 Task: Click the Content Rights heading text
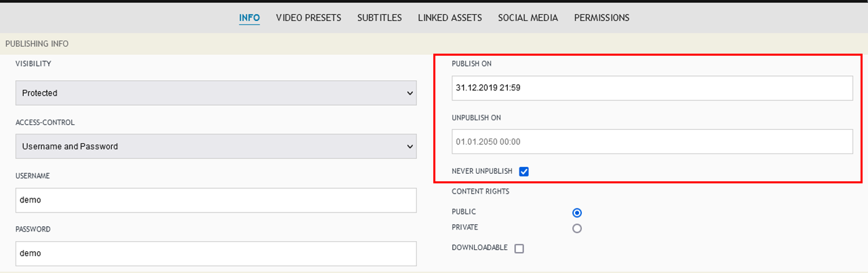(480, 192)
